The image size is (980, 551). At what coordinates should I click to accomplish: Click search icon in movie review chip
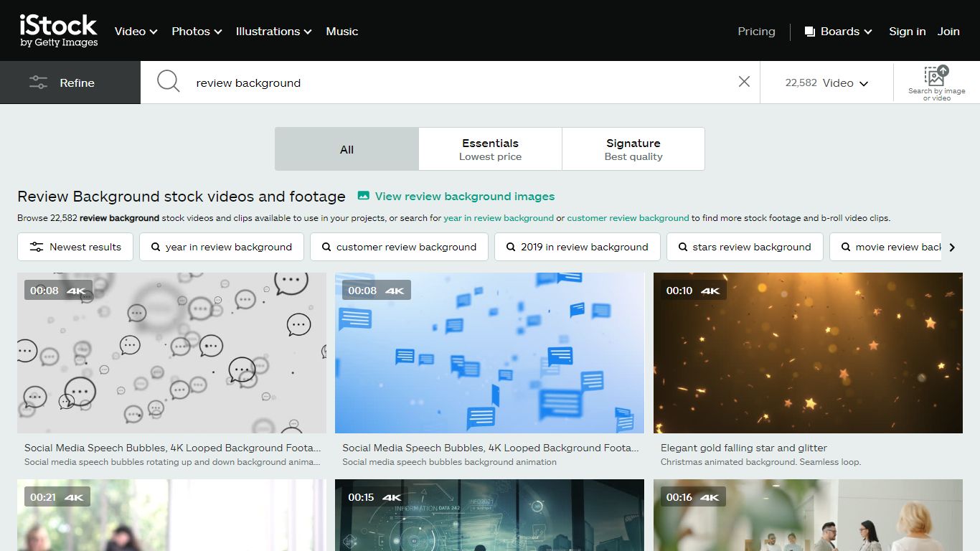pyautogui.click(x=846, y=247)
